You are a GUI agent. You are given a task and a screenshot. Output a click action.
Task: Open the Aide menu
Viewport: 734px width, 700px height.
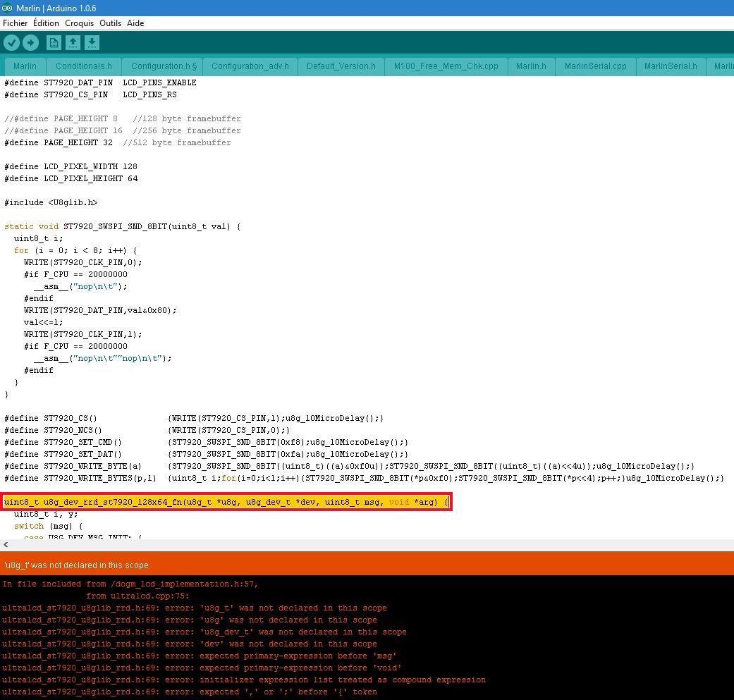(x=135, y=23)
